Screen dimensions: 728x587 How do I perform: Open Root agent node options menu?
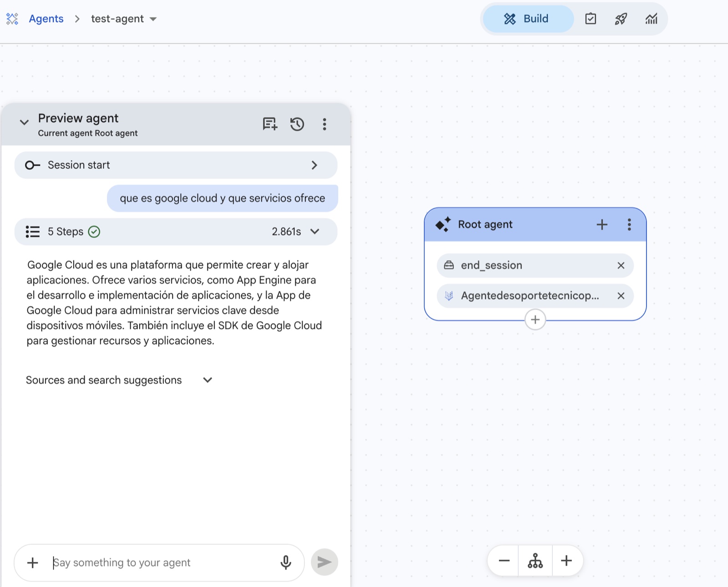pyautogui.click(x=629, y=224)
